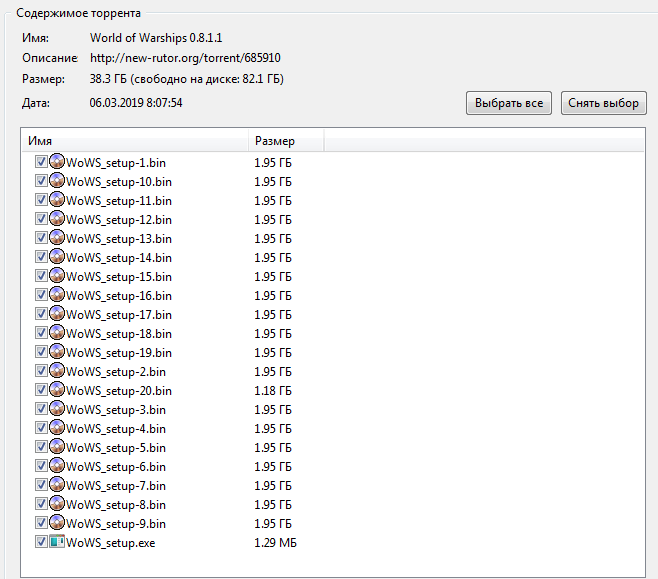658x579 pixels.
Task: Select the file name WoWS_setup-3.bin
Action: click(x=116, y=410)
